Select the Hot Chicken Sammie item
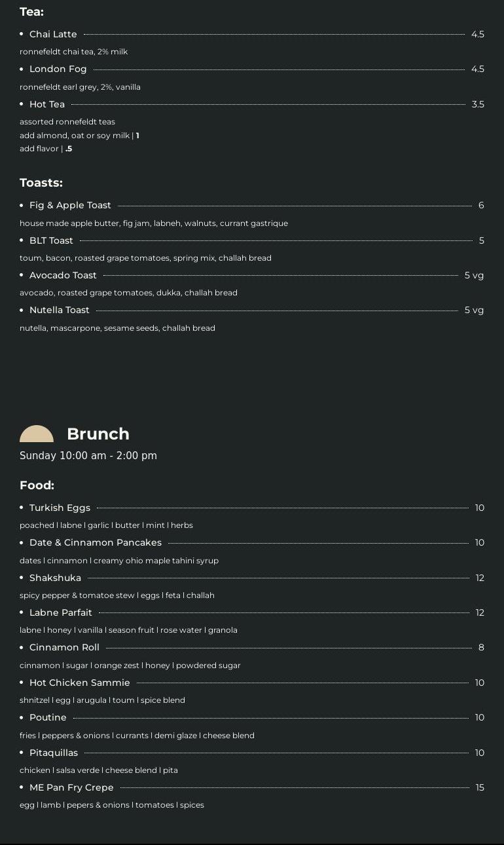 (x=79, y=683)
